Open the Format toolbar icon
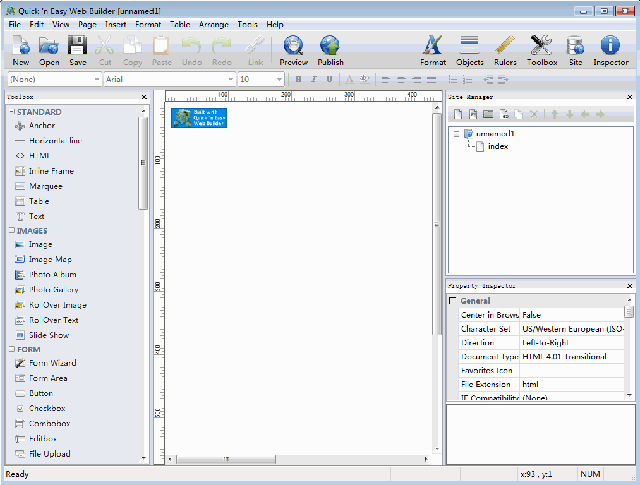 [433, 50]
